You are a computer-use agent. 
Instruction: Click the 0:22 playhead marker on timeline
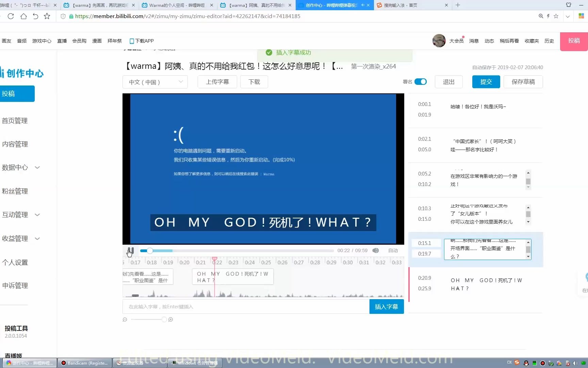tap(215, 260)
